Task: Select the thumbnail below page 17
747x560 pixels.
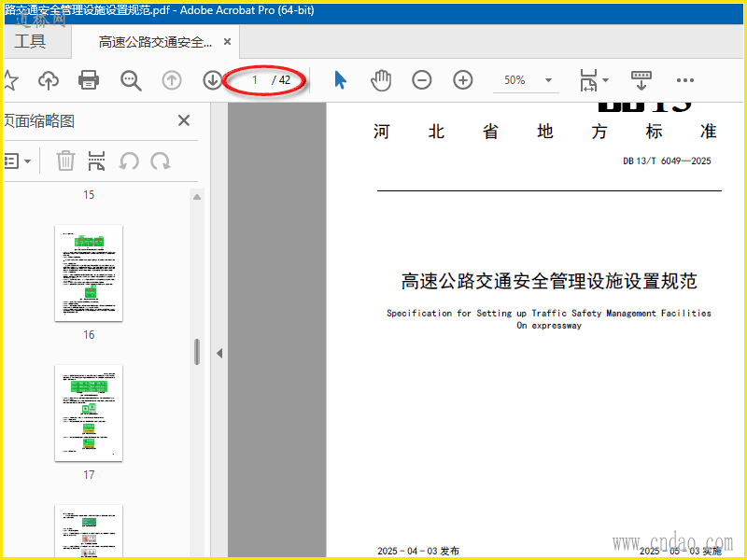Action: point(89,530)
